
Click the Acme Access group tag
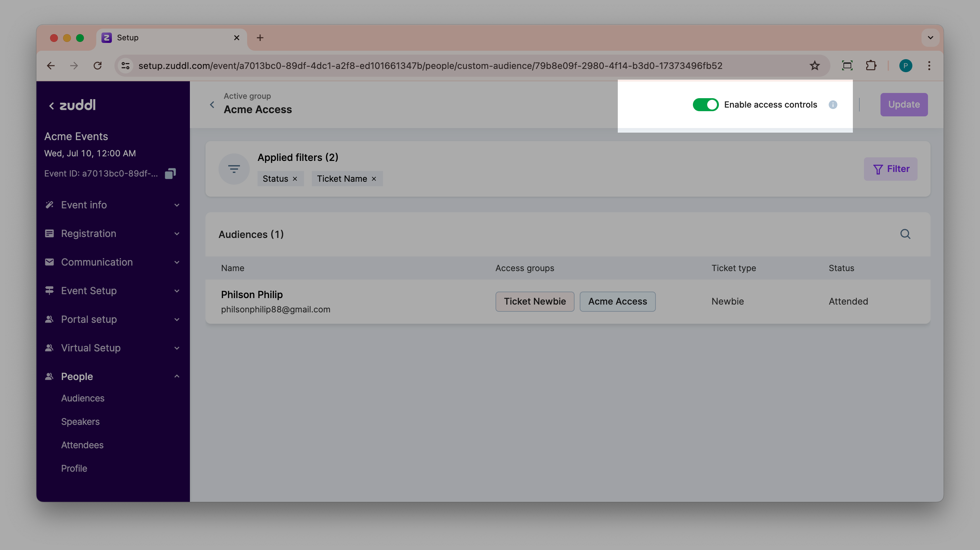coord(617,302)
